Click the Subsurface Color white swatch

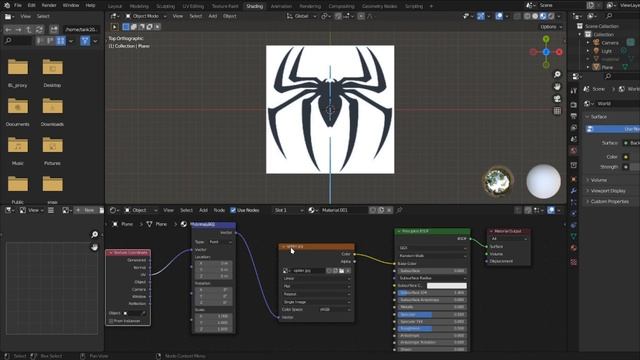coord(447,286)
